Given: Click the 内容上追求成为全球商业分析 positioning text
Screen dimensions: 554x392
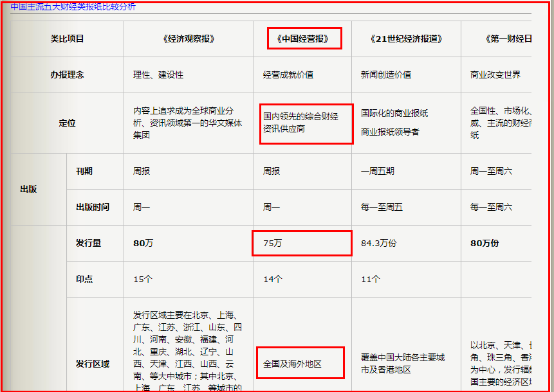Looking at the screenshot, I should coord(188,123).
